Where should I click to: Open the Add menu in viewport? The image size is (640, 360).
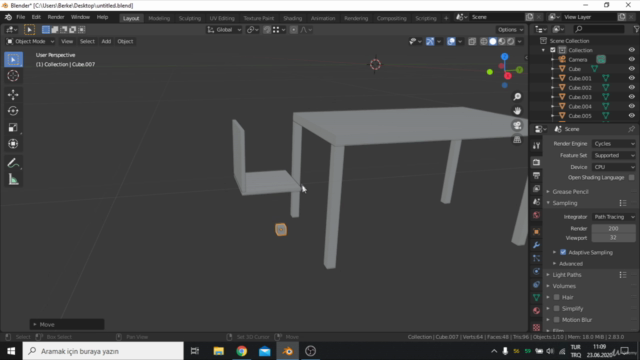(106, 41)
